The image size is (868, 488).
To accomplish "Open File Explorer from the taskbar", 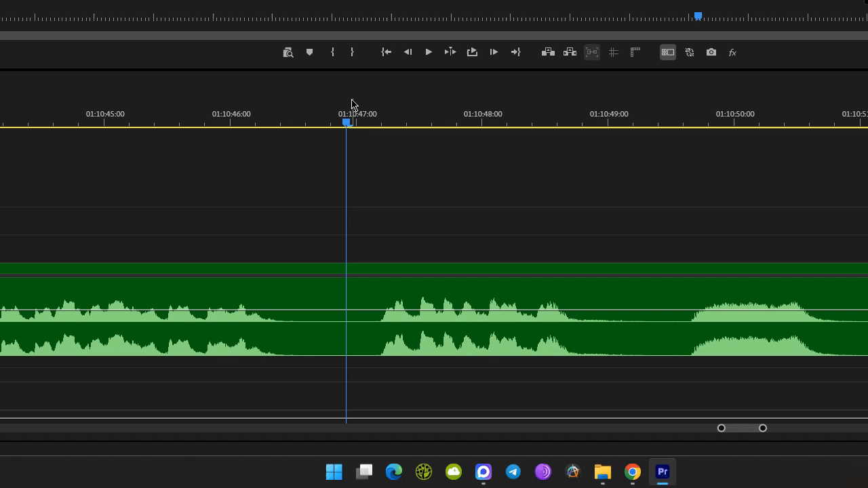I will [x=603, y=472].
